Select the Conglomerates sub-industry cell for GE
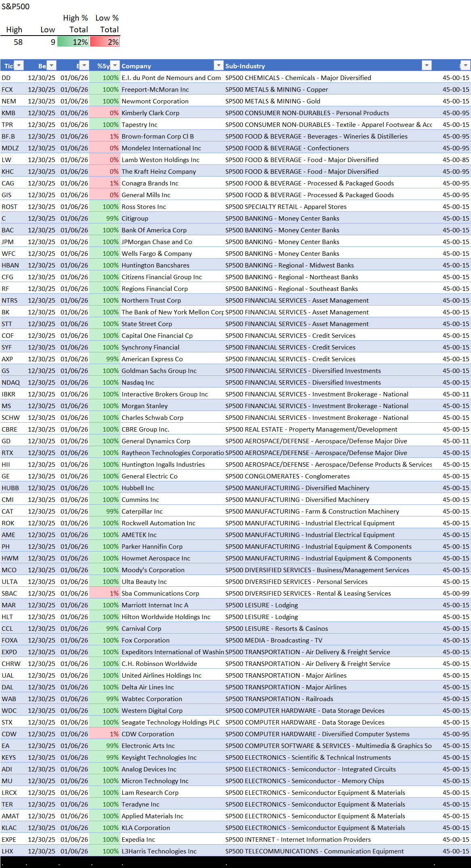471x868 pixels. click(328, 476)
